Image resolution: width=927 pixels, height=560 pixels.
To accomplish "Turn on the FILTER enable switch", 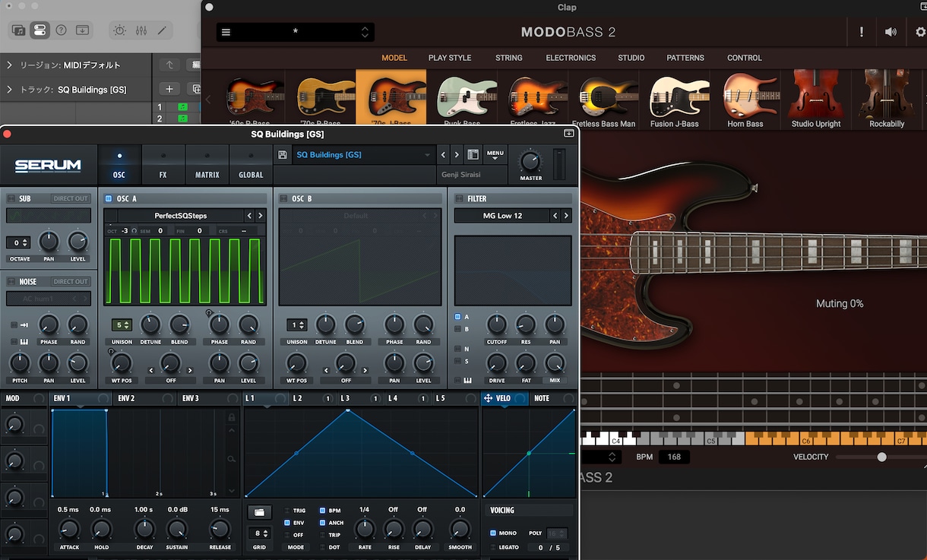I will 459,198.
